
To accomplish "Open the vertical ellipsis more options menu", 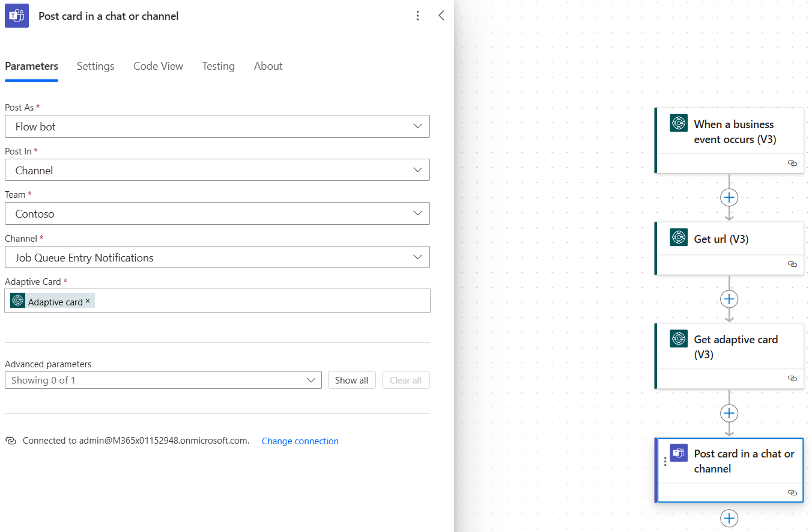I will [x=418, y=16].
